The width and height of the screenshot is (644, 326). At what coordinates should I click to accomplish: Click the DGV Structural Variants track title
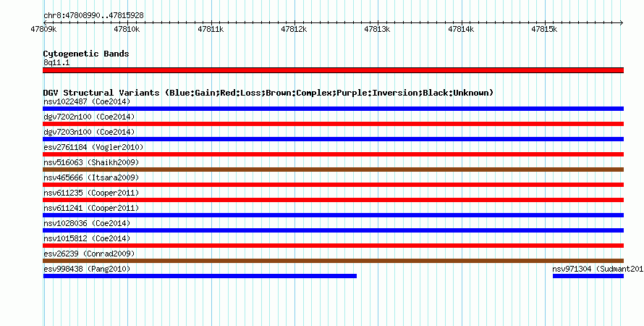(268, 93)
